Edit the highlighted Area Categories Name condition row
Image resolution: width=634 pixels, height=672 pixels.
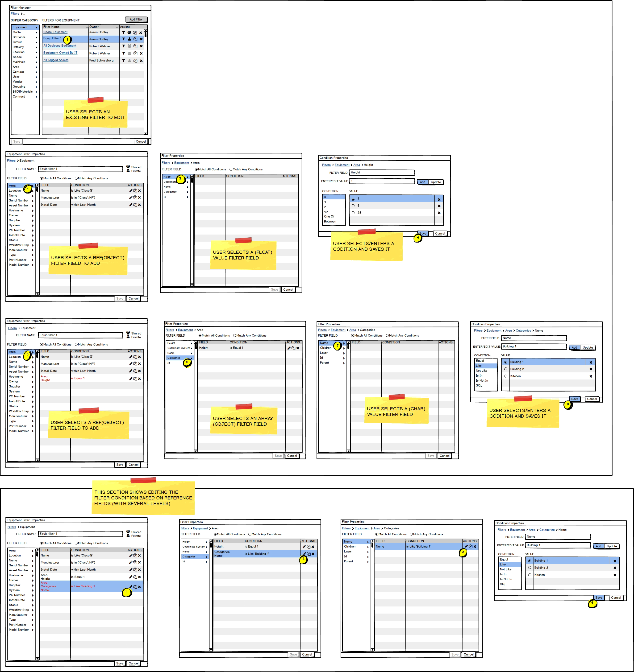pos(131,587)
